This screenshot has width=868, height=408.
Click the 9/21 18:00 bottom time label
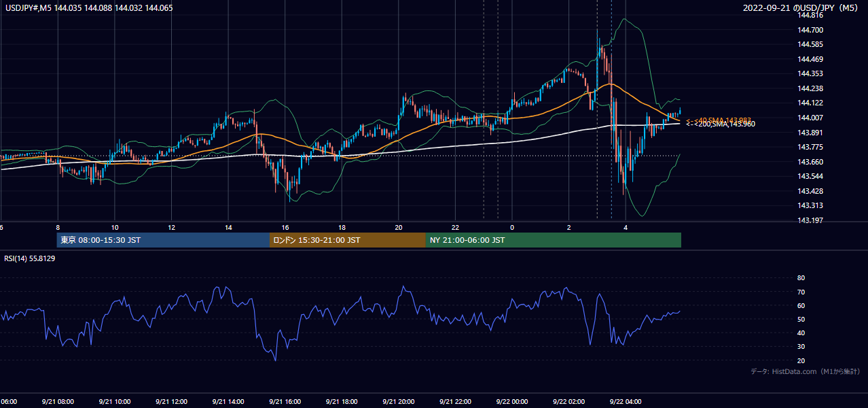342,401
